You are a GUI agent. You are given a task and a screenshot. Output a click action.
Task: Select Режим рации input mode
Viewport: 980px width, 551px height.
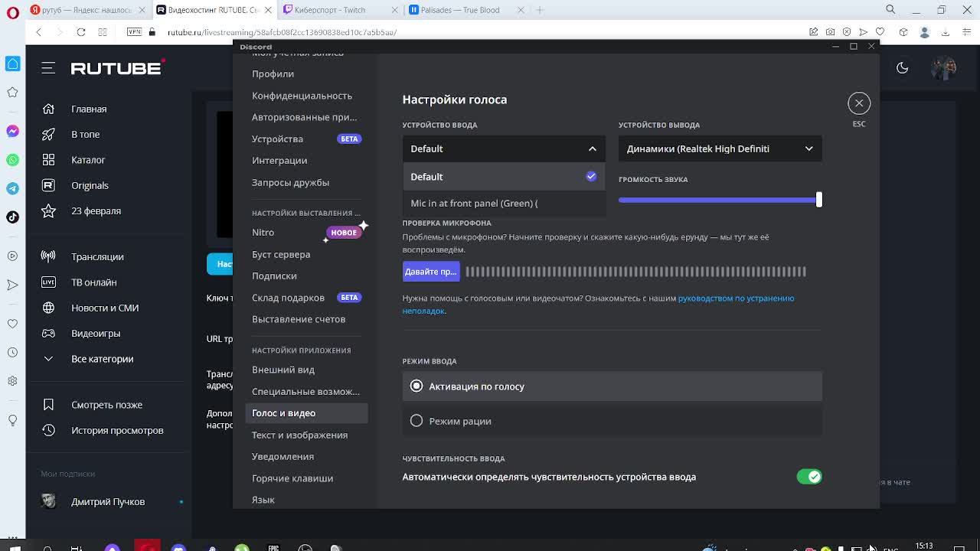pyautogui.click(x=612, y=421)
